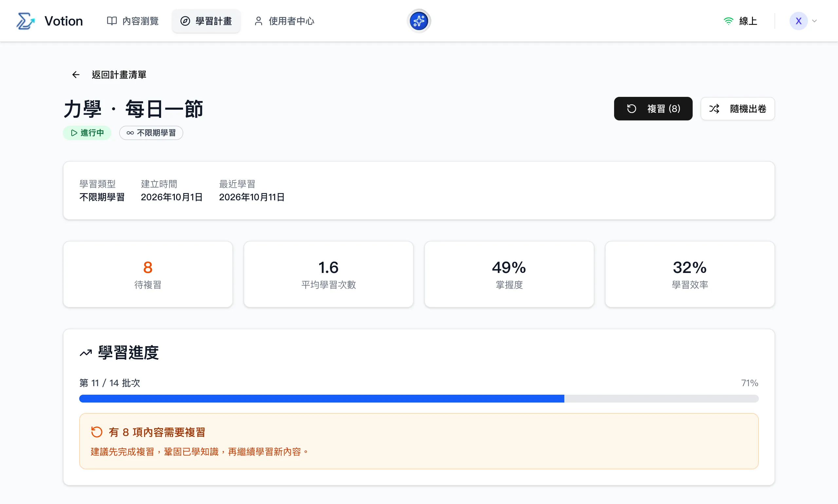838x504 pixels.
Task: Click the 學習進度 heading
Action: (128, 352)
